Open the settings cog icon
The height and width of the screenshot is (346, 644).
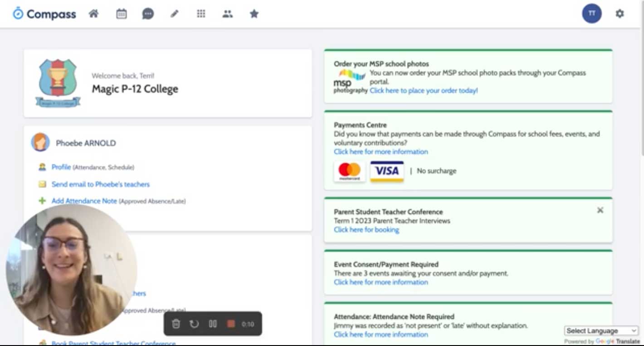620,14
